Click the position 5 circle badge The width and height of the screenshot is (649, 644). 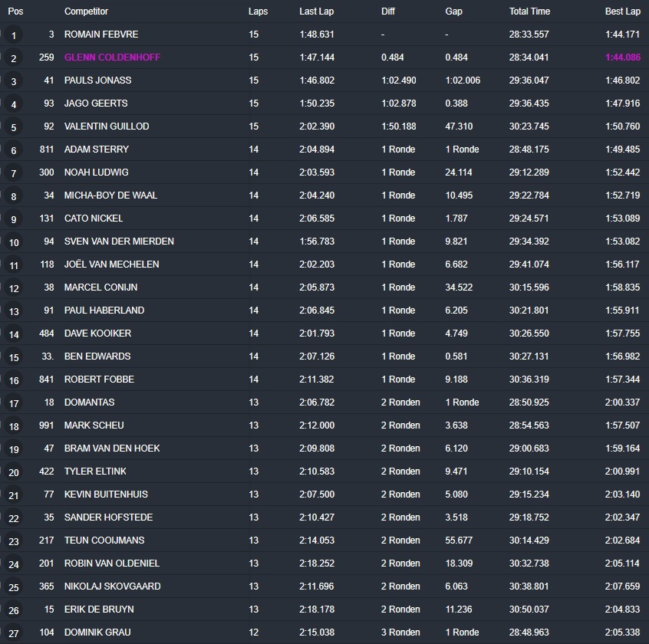pyautogui.click(x=14, y=127)
